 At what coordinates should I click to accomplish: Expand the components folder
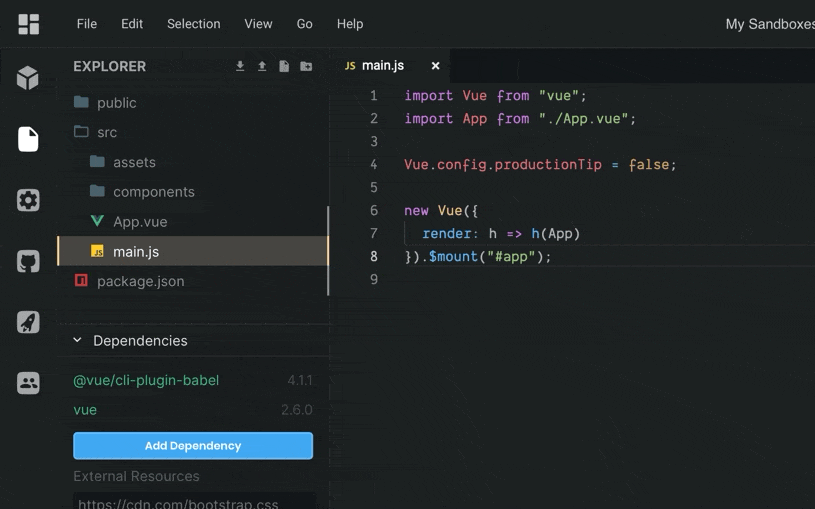point(153,192)
